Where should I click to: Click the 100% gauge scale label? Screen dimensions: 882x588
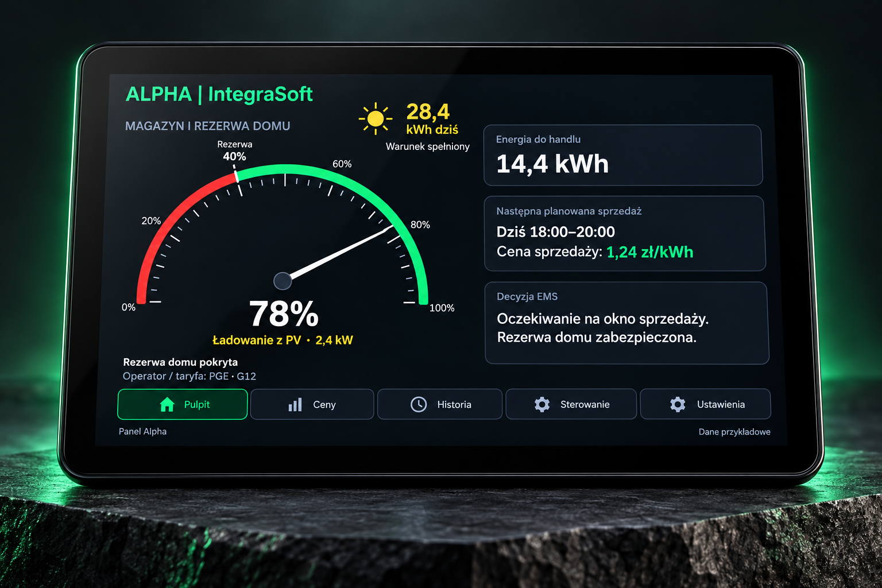442,308
